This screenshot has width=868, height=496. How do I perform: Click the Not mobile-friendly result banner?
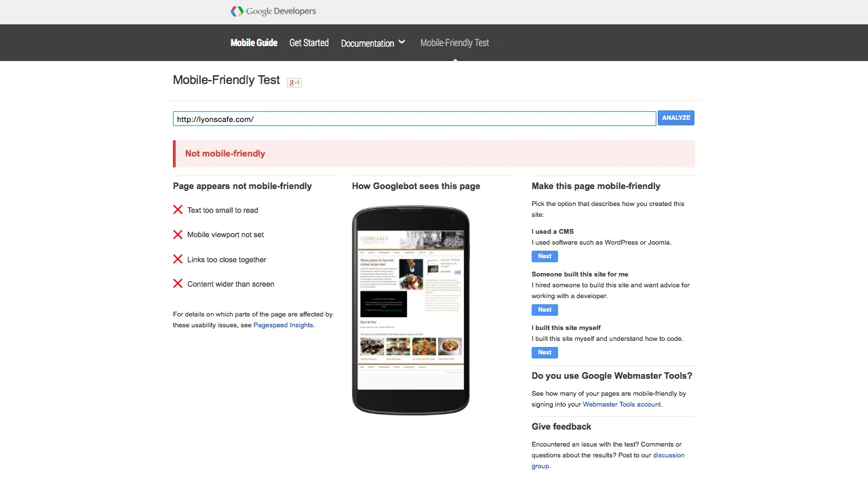(x=434, y=154)
